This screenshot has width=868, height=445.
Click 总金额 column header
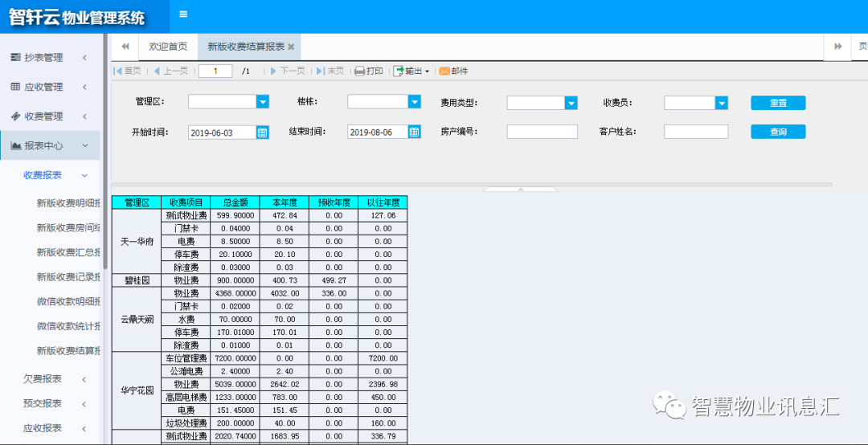click(235, 202)
